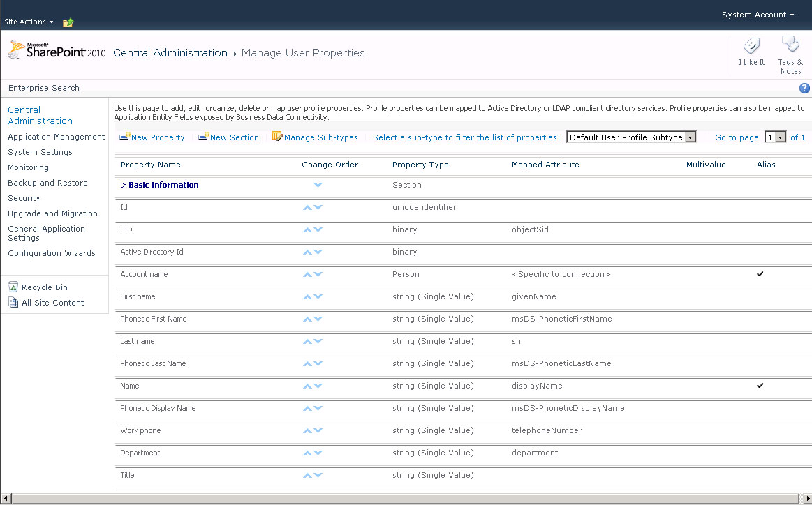Screen dimensions: 812x505
Task: Move SID property up
Action: [x=307, y=229]
